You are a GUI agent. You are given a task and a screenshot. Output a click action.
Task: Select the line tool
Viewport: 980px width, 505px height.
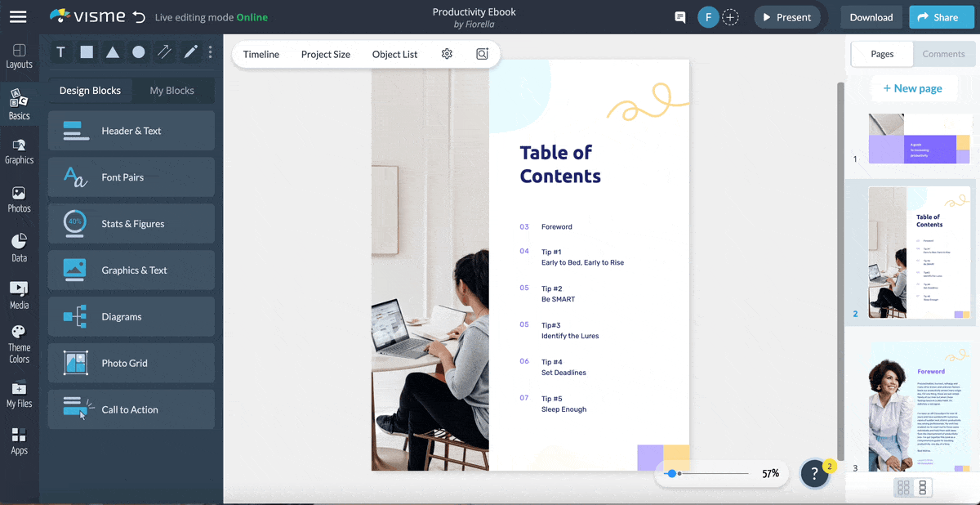click(x=164, y=51)
